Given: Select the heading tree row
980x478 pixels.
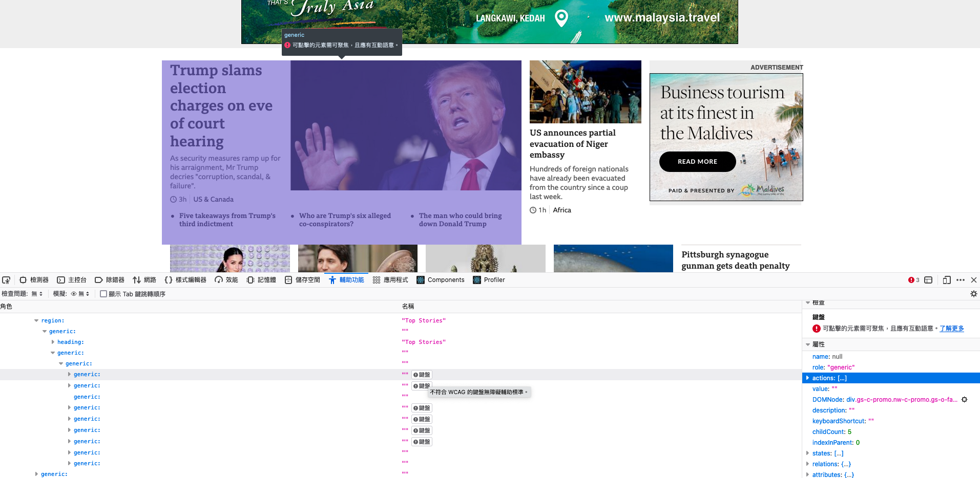Looking at the screenshot, I should pyautogui.click(x=401, y=342).
